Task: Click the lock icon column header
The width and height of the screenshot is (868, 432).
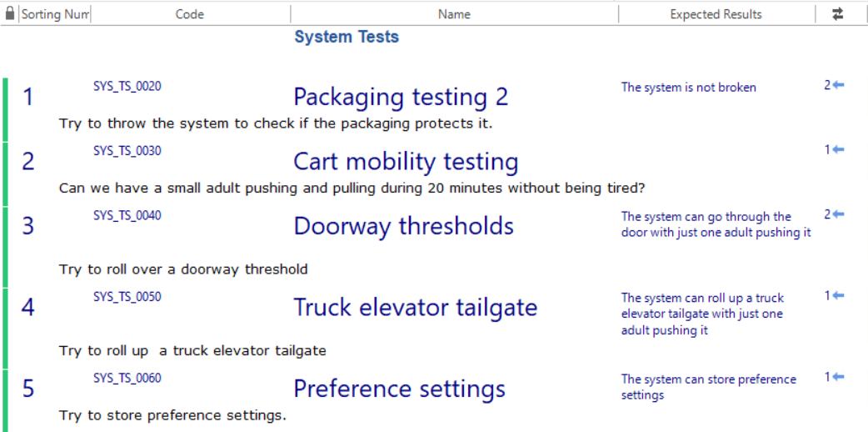Action: pyautogui.click(x=9, y=14)
